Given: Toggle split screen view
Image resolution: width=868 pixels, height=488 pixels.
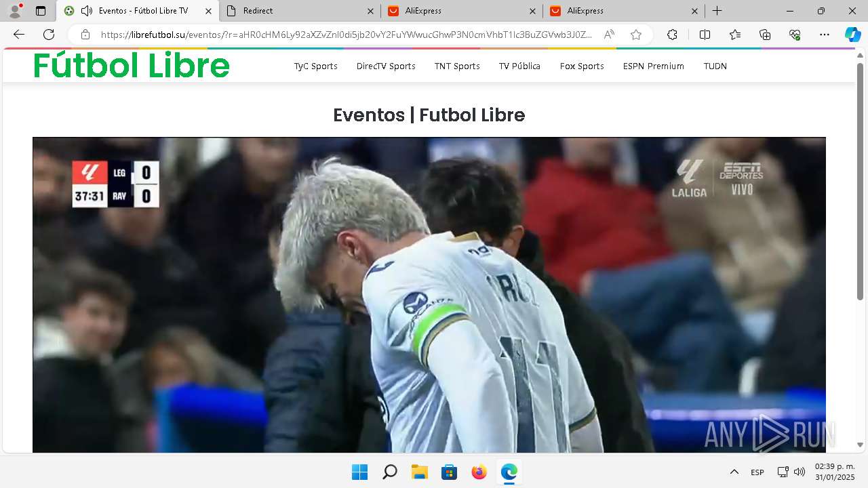Looking at the screenshot, I should pos(705,35).
